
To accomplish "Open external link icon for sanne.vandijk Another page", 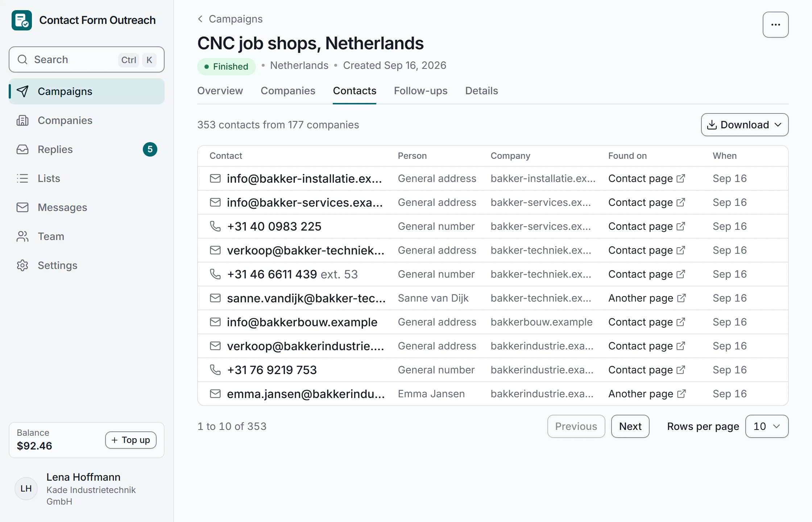I will [x=681, y=298].
